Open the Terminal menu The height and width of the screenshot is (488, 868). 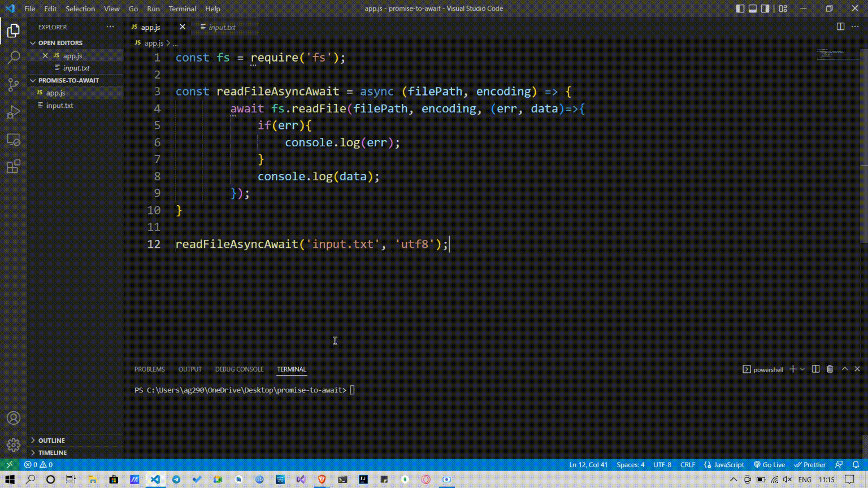(x=182, y=8)
